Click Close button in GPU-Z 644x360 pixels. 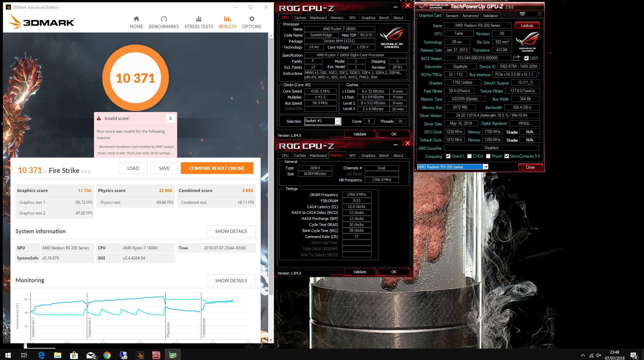(530, 167)
